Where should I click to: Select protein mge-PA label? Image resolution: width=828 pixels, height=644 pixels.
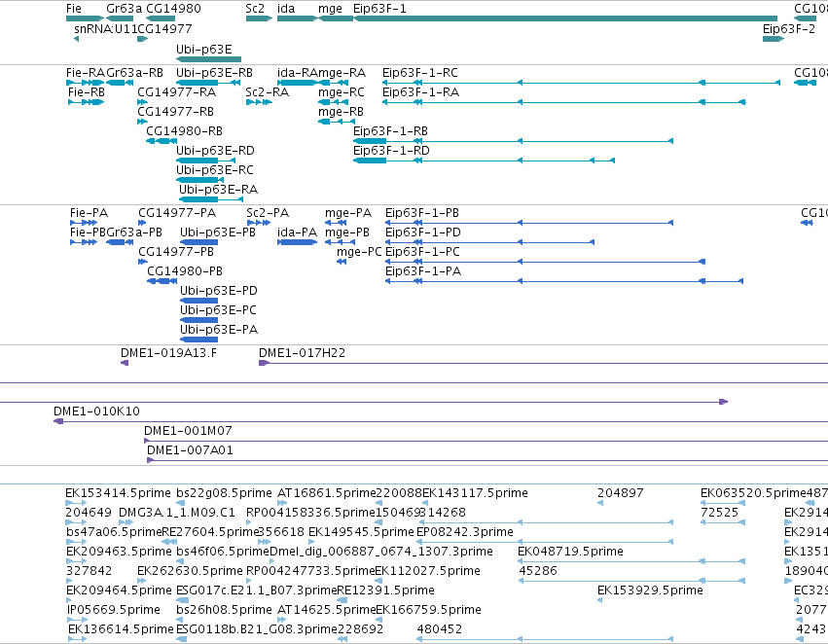point(348,213)
